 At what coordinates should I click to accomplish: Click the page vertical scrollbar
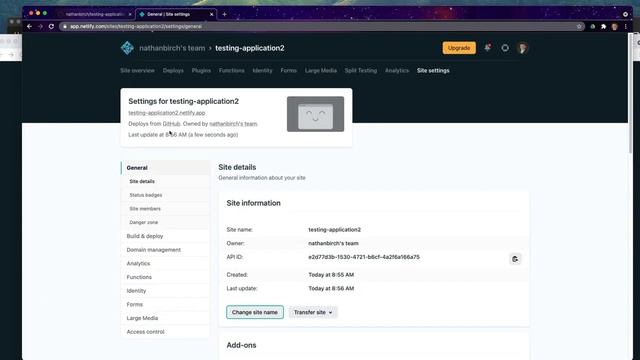point(630,94)
